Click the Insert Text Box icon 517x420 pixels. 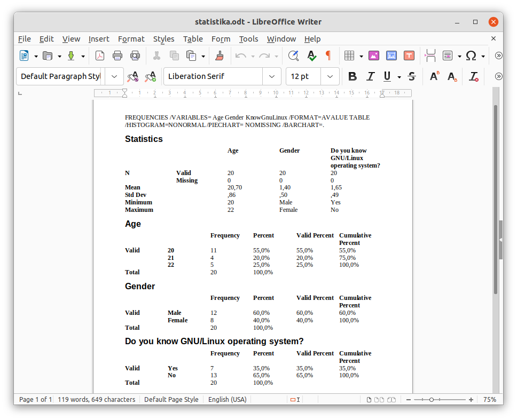[x=409, y=56]
